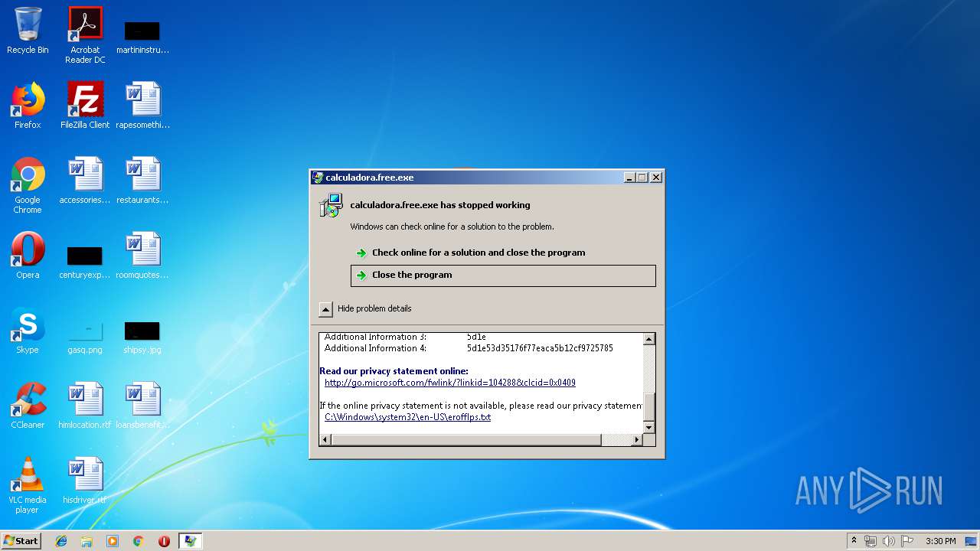Select the loansbenefit... document
The height and width of the screenshot is (551, 980).
[x=142, y=406]
